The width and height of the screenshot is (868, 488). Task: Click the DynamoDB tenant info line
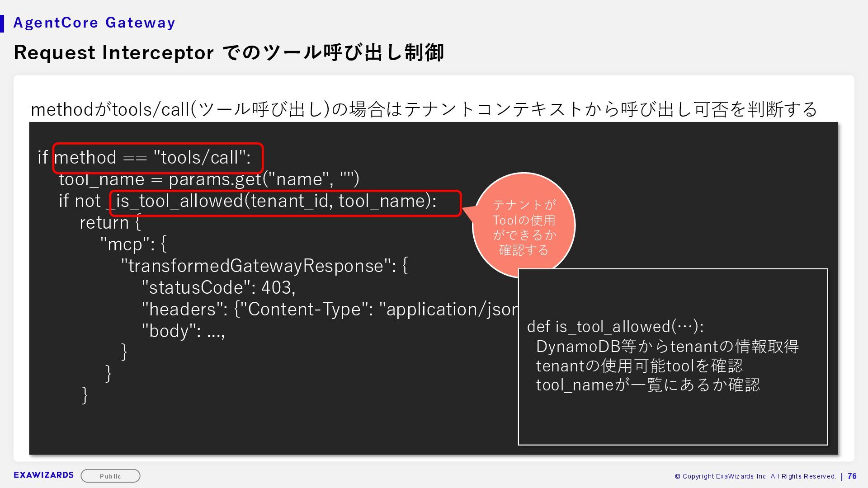[667, 347]
